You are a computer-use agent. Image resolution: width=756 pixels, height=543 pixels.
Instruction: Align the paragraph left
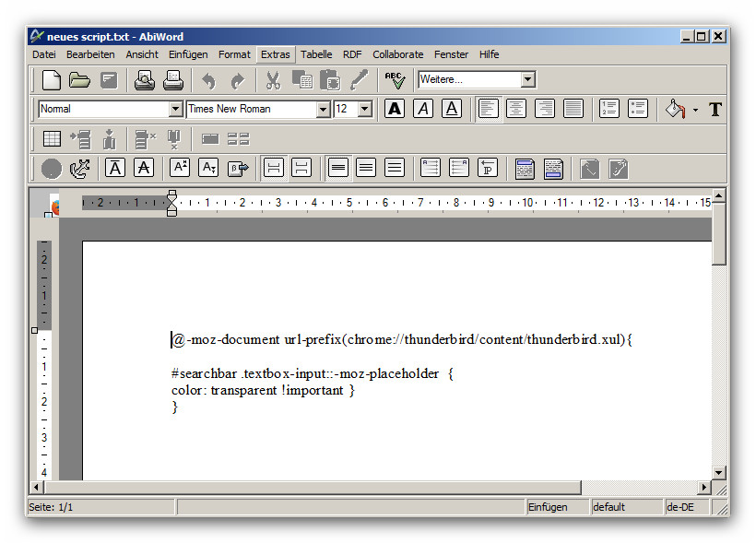pyautogui.click(x=488, y=109)
